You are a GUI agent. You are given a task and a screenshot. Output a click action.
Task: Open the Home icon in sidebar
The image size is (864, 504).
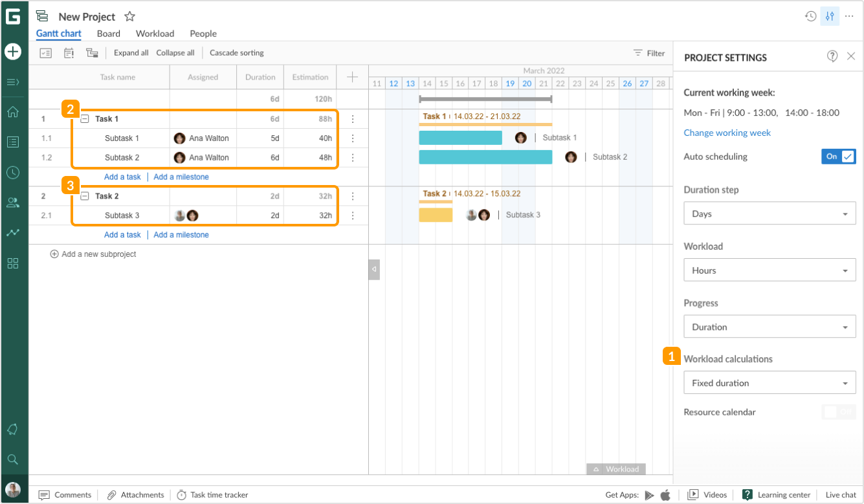point(13,112)
